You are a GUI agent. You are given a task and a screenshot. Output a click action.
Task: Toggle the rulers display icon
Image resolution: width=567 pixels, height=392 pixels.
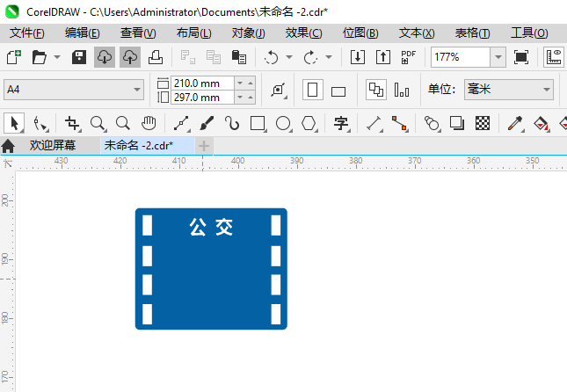(x=554, y=57)
